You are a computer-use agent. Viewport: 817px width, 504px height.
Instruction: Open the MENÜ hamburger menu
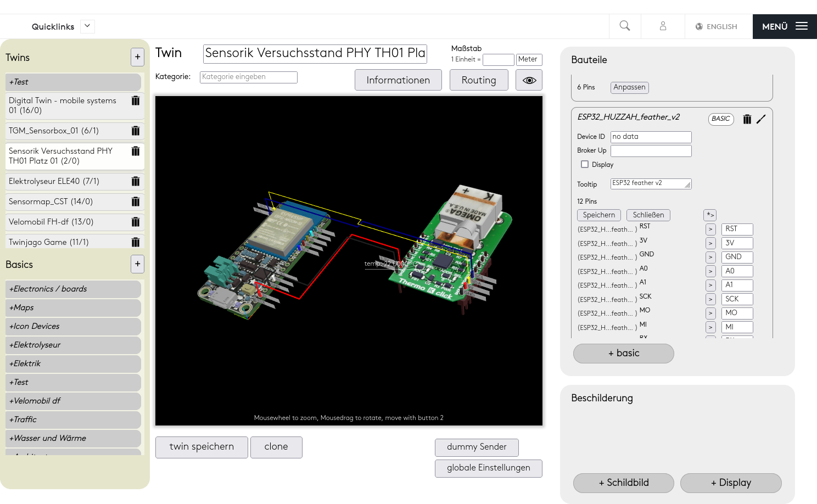click(x=784, y=26)
